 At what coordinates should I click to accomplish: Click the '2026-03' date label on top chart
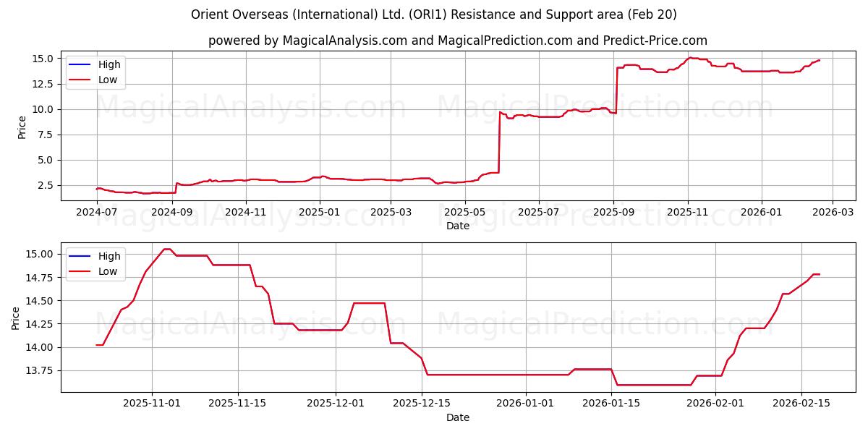(x=832, y=213)
